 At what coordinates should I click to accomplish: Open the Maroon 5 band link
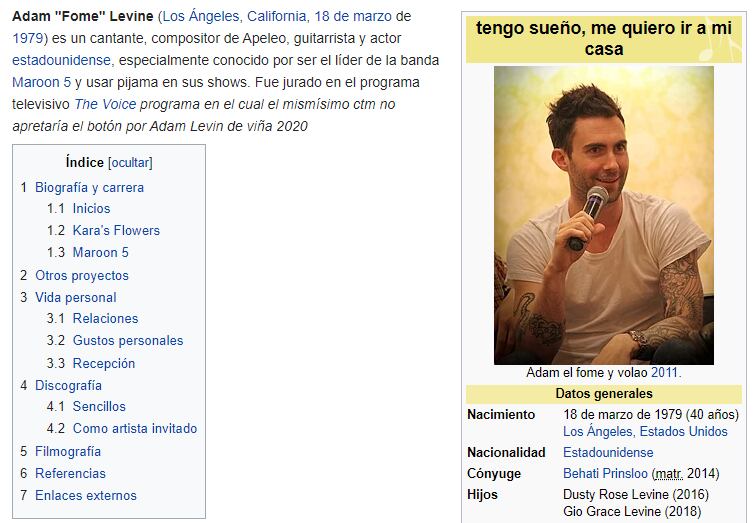(x=41, y=82)
